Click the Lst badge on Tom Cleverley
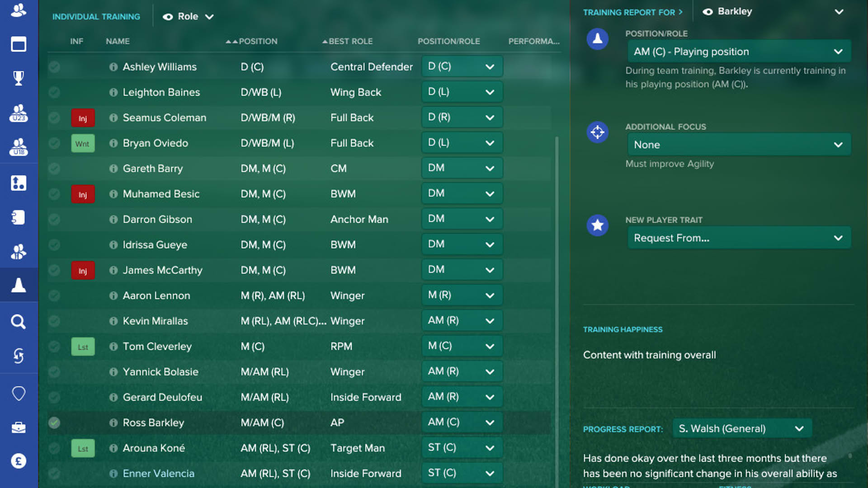This screenshot has width=868, height=488. click(83, 347)
